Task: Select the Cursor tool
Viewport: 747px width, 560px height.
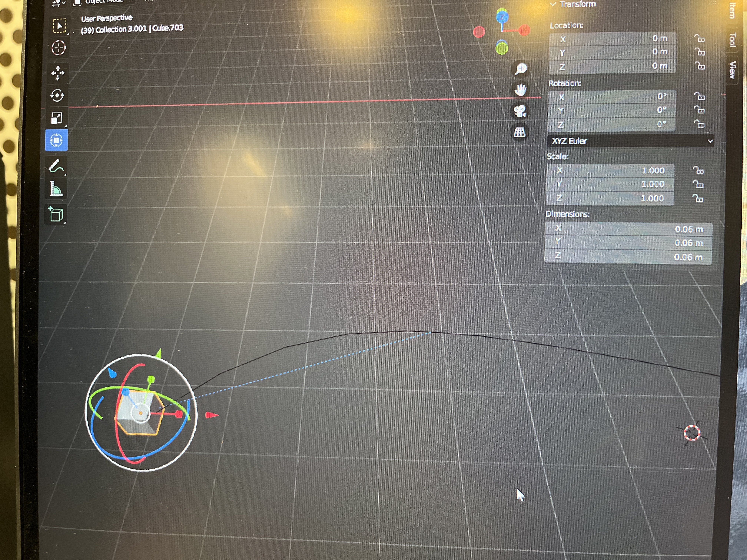Action: [x=58, y=48]
